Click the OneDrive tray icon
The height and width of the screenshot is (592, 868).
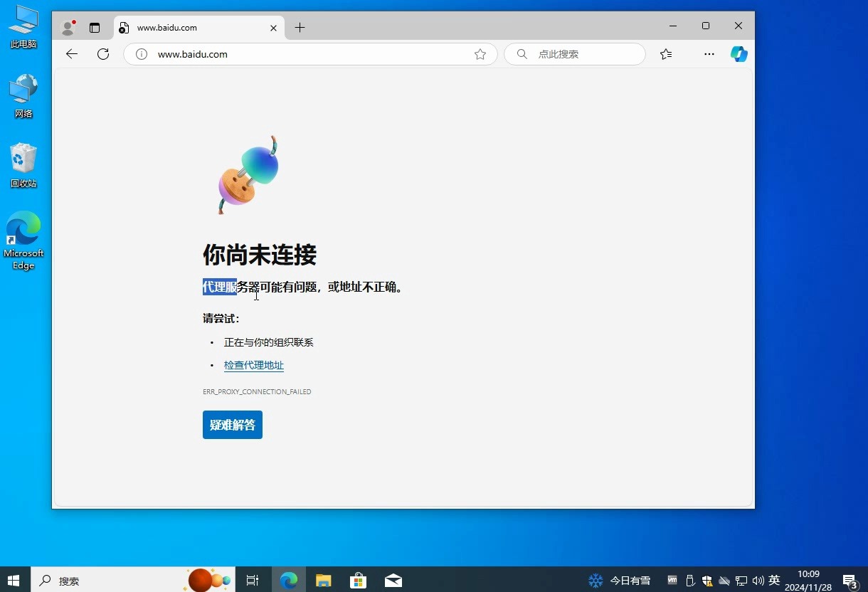point(724,581)
